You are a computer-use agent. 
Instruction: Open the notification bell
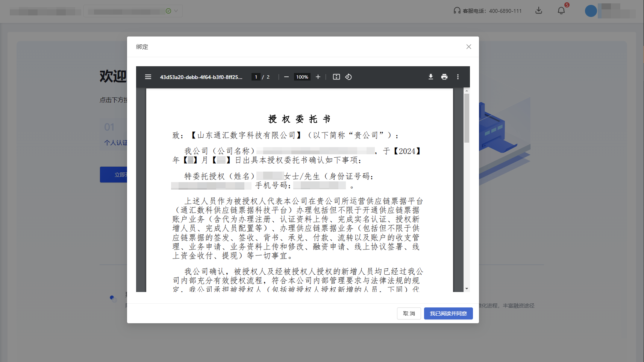561,11
